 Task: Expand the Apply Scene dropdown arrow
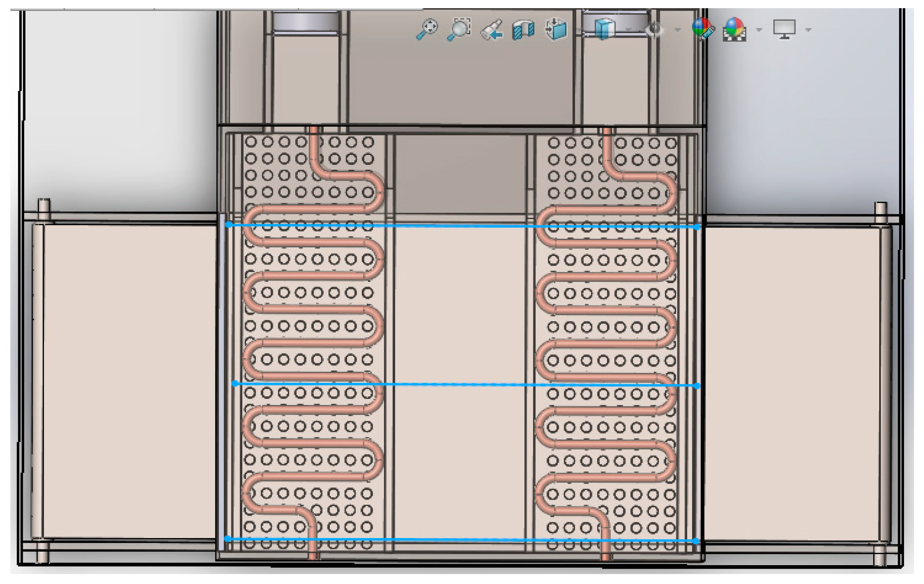pyautogui.click(x=759, y=30)
